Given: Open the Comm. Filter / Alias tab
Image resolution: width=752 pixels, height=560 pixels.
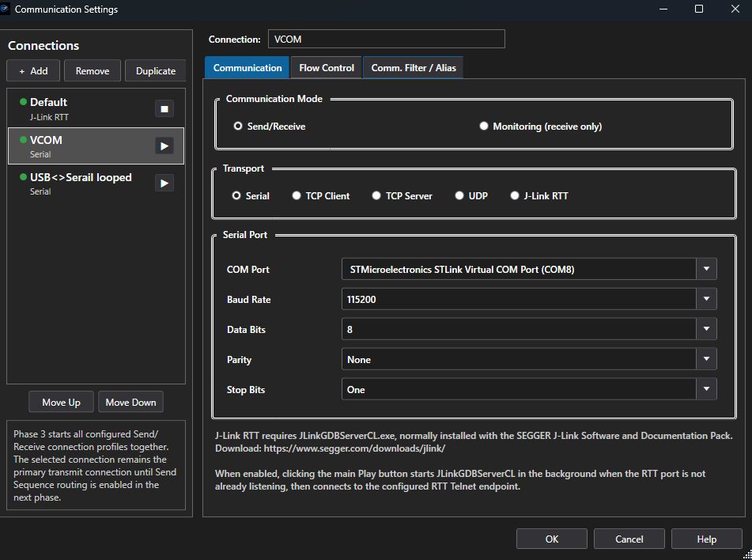Looking at the screenshot, I should pos(414,68).
